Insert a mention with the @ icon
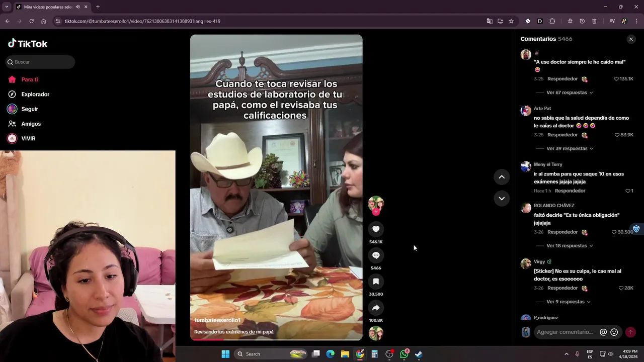 click(x=603, y=332)
